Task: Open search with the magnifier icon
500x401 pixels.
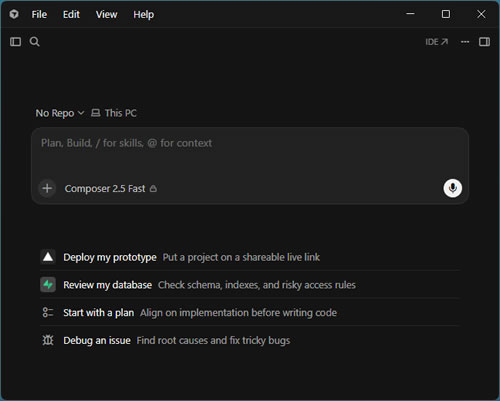Action: pos(34,42)
